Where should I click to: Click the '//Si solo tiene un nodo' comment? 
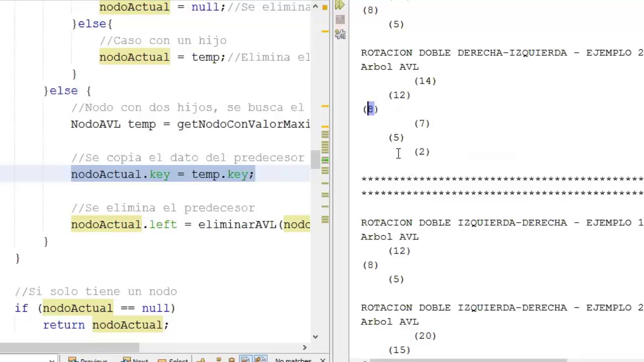pyautogui.click(x=96, y=292)
